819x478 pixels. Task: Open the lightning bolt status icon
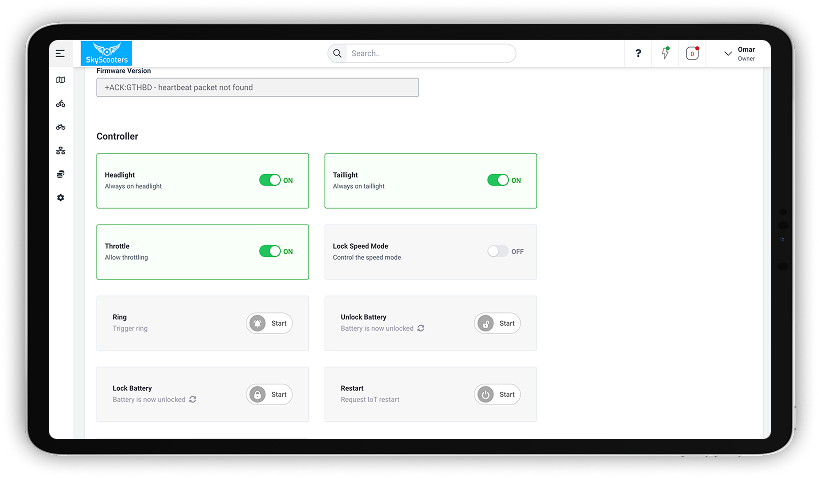pos(665,53)
